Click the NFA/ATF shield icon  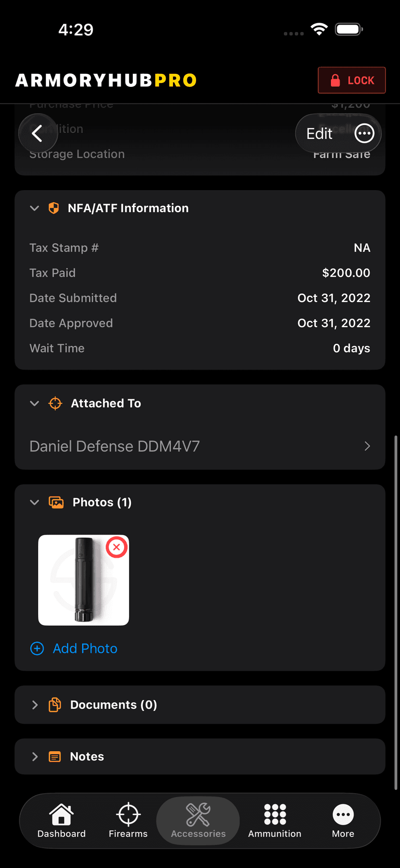54,208
